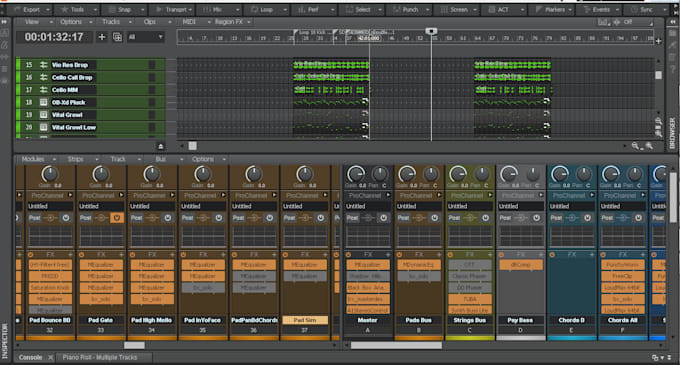Open the Export module dropdown
Viewport: 680px width, 365px height.
47,10
